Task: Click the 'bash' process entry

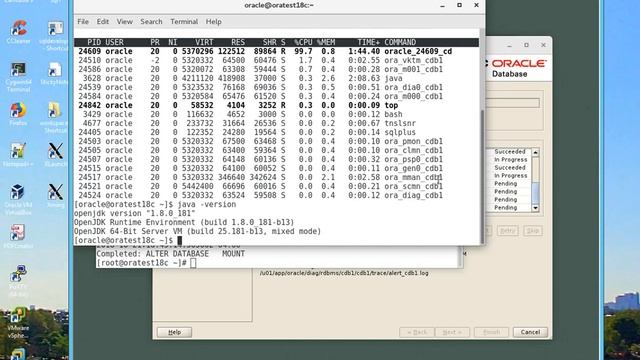Action: pyautogui.click(x=393, y=114)
